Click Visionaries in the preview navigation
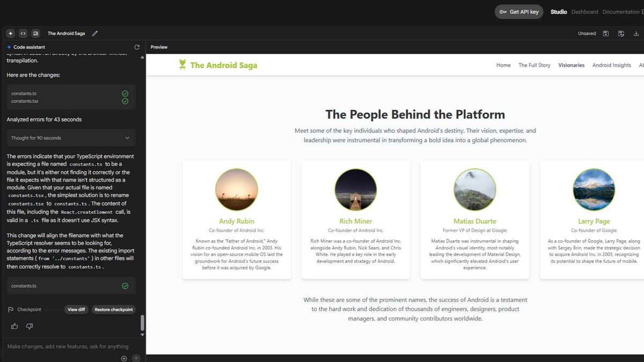This screenshot has height=362, width=644. point(571,65)
